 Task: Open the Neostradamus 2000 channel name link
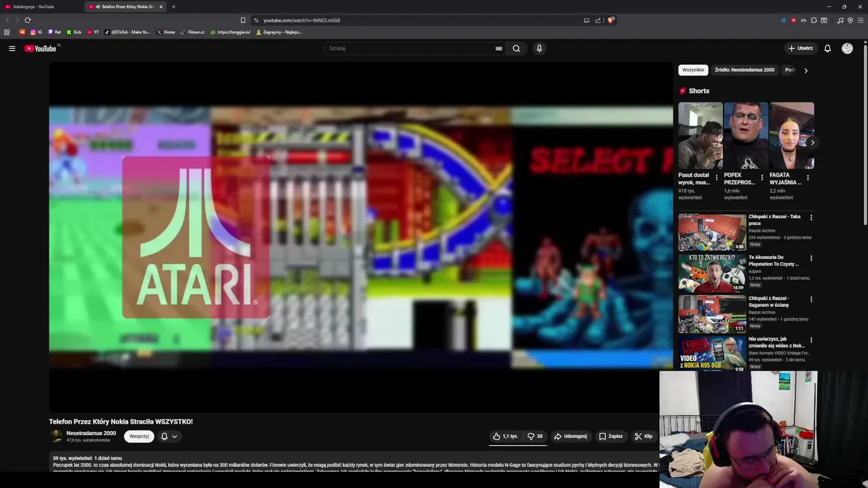tap(91, 433)
